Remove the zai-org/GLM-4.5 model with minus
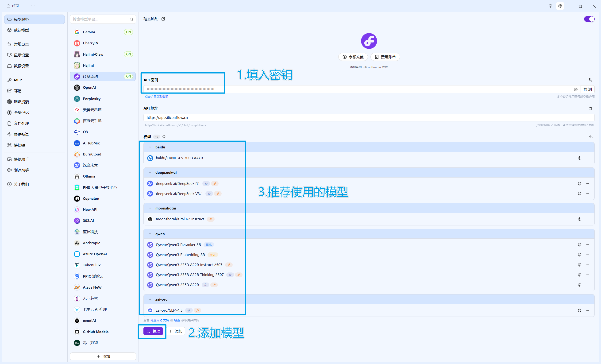The height and width of the screenshot is (364, 601). 587,310
